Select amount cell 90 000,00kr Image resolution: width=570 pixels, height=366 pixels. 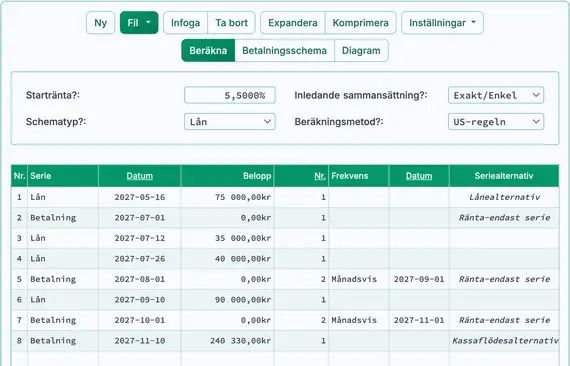click(x=227, y=300)
